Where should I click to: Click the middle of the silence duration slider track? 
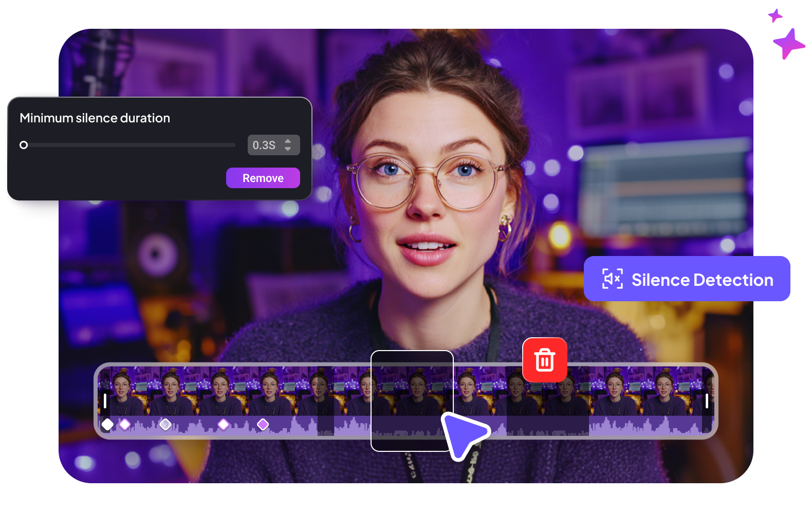click(x=128, y=145)
